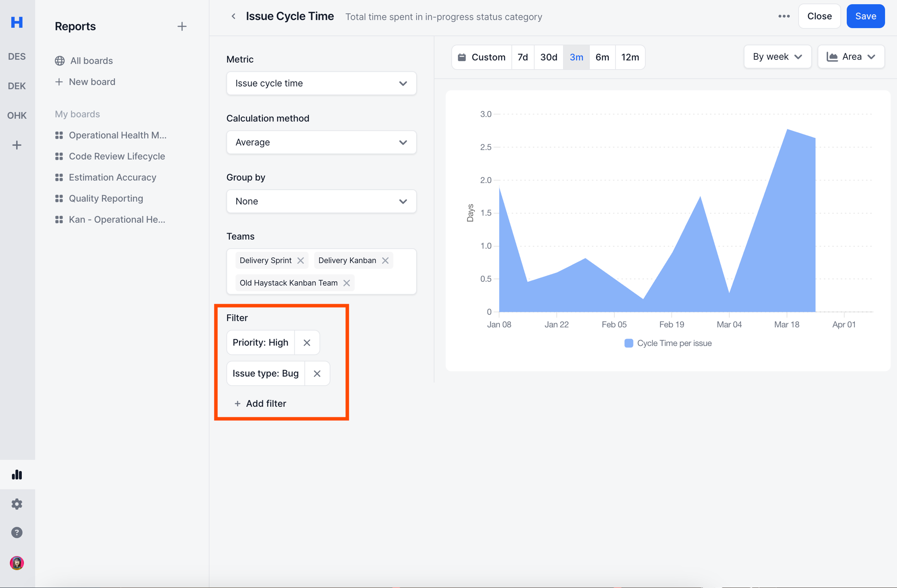Open the Code Review Lifecycle board
897x588 pixels.
117,156
